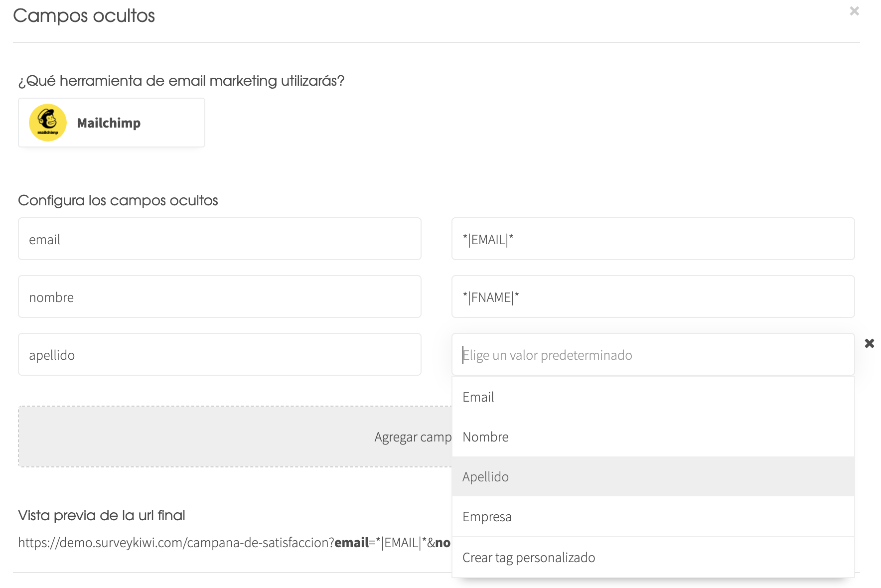Select Apellido in the dropdown options
Screen dimensions: 881x588
[x=653, y=477]
